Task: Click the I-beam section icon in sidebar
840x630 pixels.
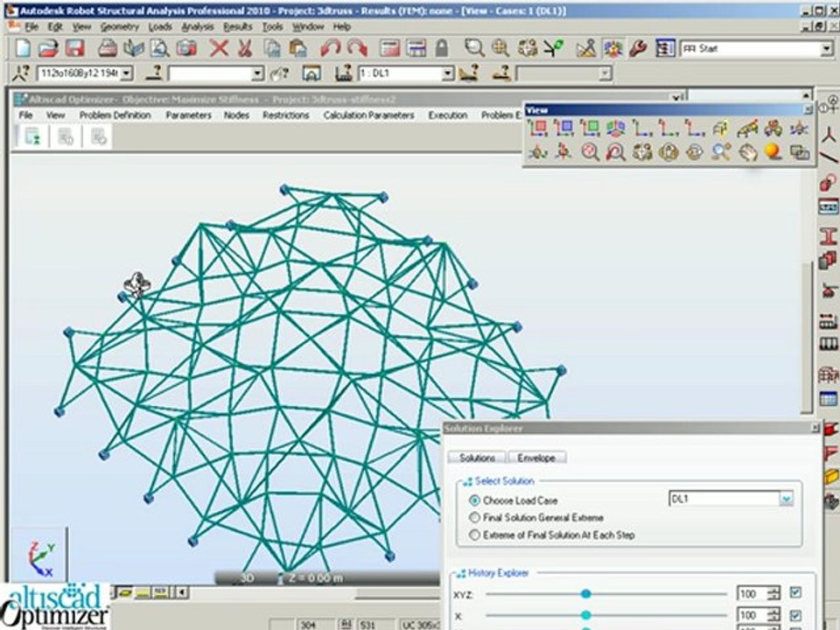Action: click(829, 236)
